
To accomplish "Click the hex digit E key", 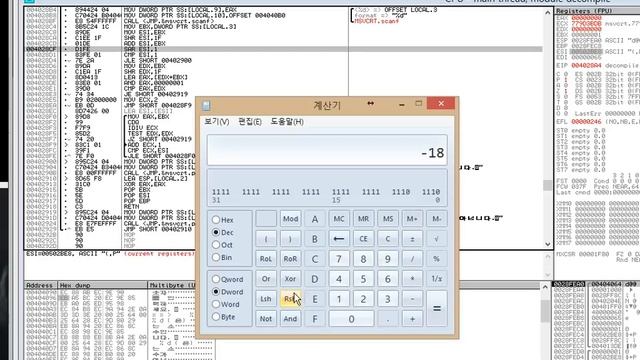I will [315, 299].
